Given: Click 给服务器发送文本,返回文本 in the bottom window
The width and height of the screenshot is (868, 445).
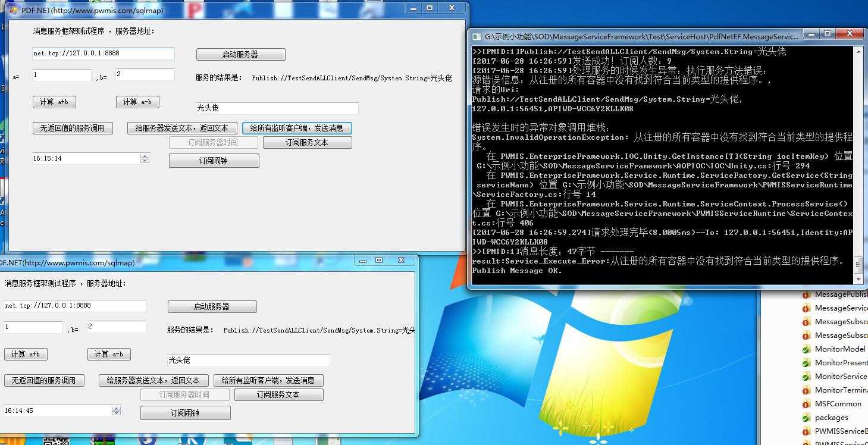Looking at the screenshot, I should [153, 380].
